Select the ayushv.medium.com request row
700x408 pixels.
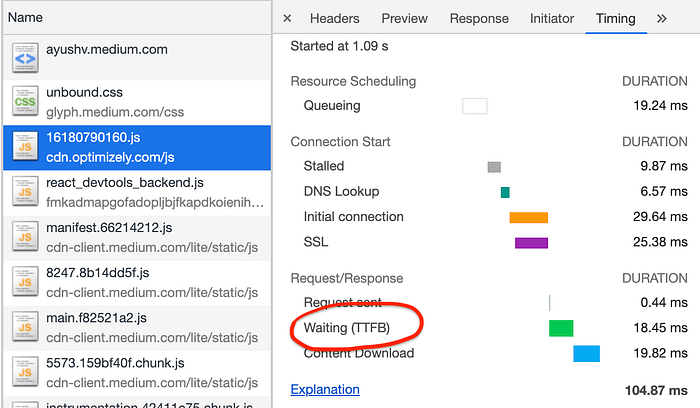click(x=137, y=58)
